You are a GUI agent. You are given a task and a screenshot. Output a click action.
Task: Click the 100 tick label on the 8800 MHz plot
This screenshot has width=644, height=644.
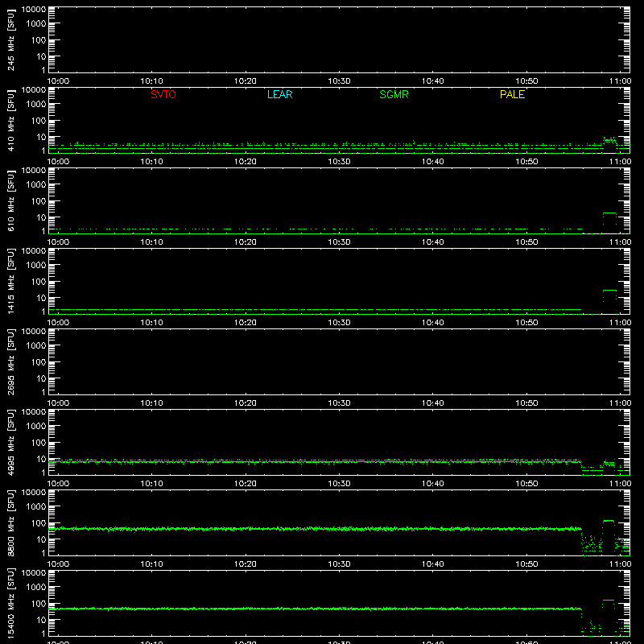(x=39, y=523)
